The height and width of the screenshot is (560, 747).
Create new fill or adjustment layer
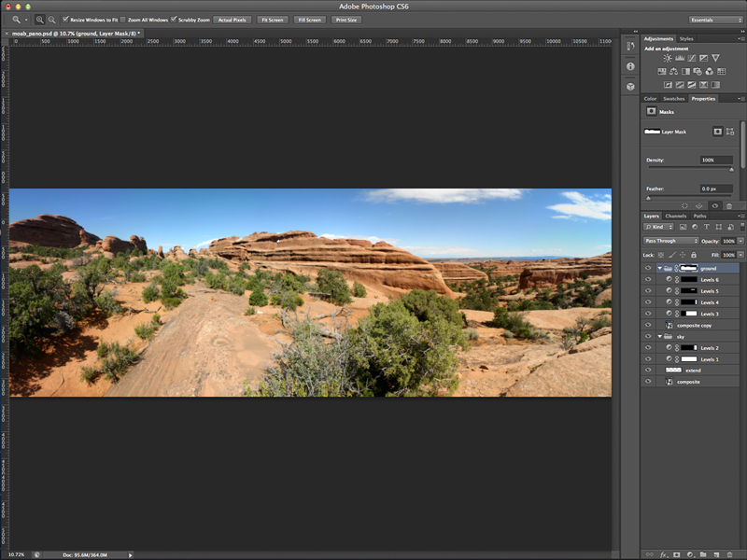pos(690,554)
